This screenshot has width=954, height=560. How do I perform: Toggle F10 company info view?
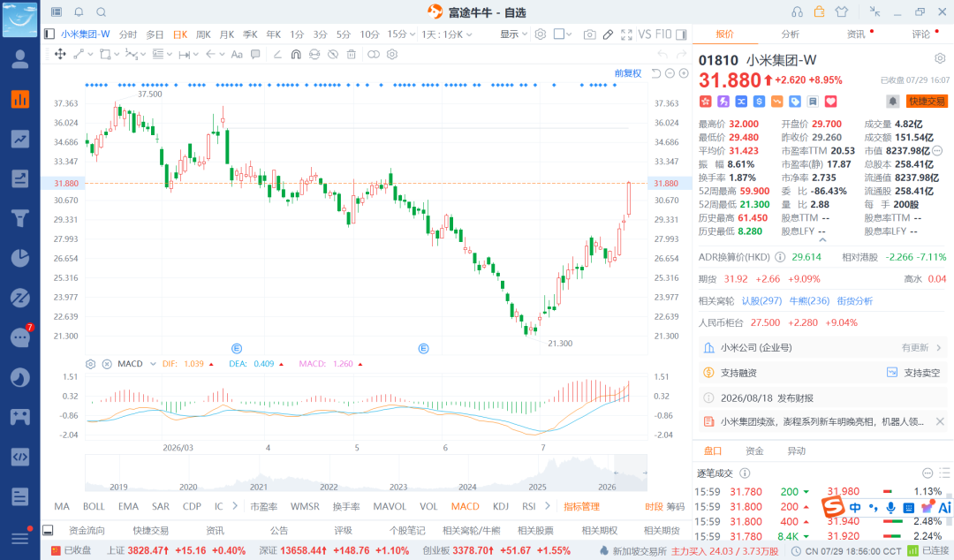coord(663,34)
